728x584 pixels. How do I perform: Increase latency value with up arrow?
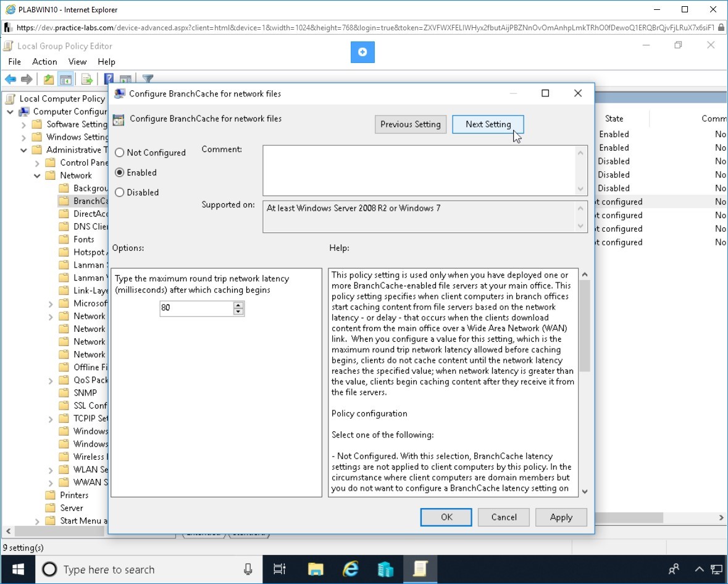click(238, 305)
